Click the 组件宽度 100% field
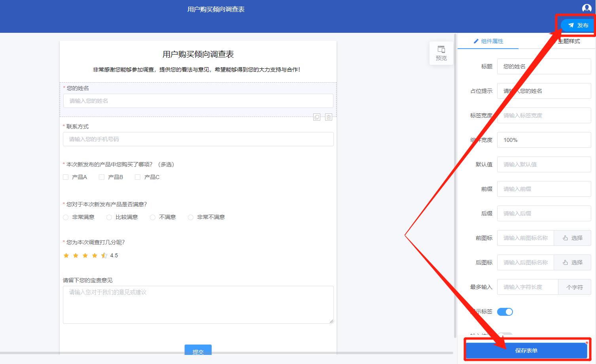Viewport: 596px width, 364px height. click(544, 140)
